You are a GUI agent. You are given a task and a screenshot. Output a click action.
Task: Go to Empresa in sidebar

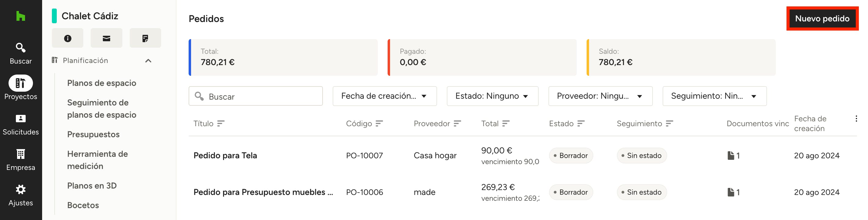click(x=20, y=159)
